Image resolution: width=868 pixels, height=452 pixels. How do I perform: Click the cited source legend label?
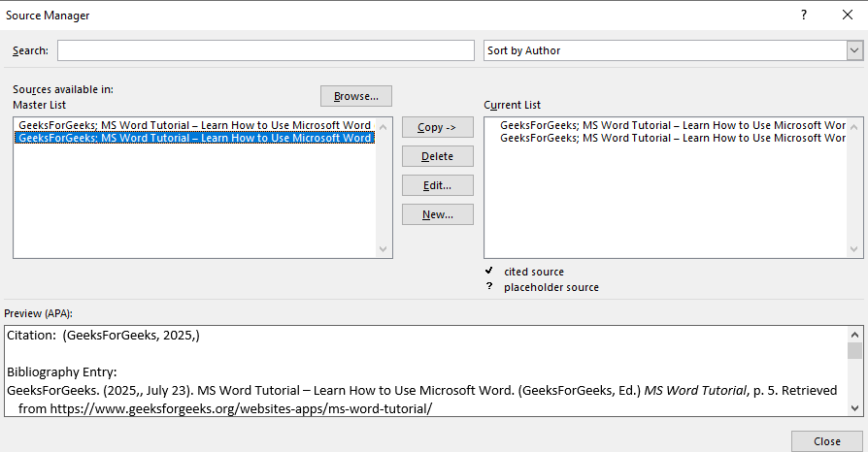534,272
